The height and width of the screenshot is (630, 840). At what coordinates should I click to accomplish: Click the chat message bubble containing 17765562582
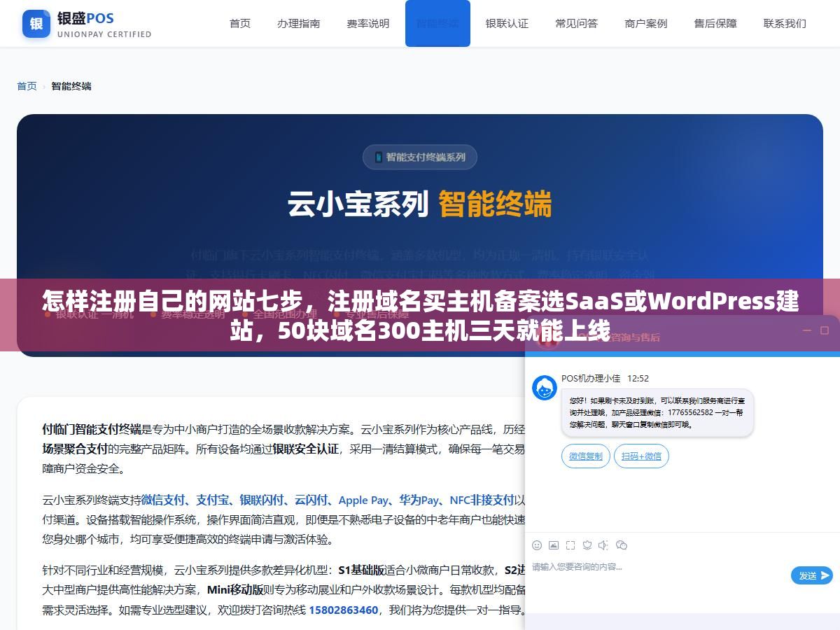point(657,413)
